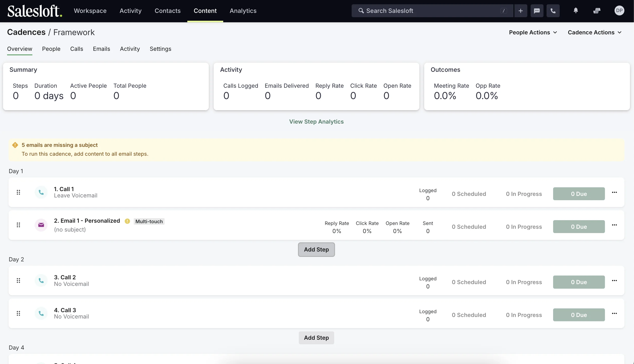Viewport: 634px width, 364px height.
Task: Click the icon left of DP avatar
Action: [597, 11]
